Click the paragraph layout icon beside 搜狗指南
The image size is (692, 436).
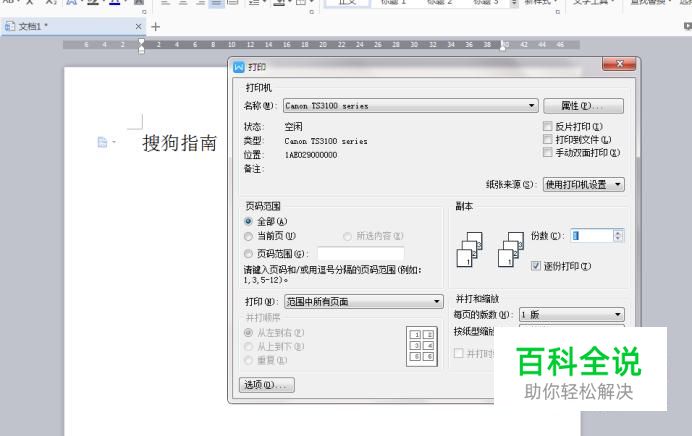[x=102, y=142]
